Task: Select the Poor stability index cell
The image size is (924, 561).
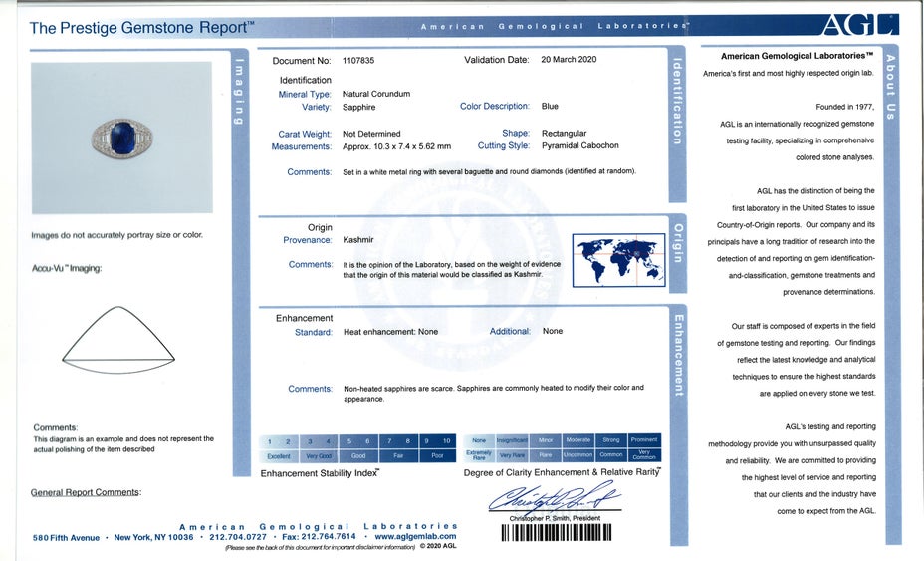Action: pos(438,455)
